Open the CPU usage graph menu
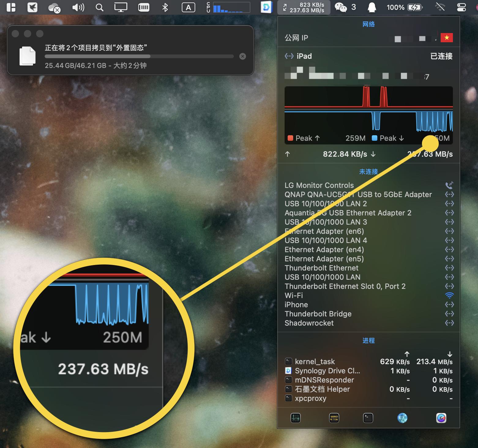 (x=228, y=7)
